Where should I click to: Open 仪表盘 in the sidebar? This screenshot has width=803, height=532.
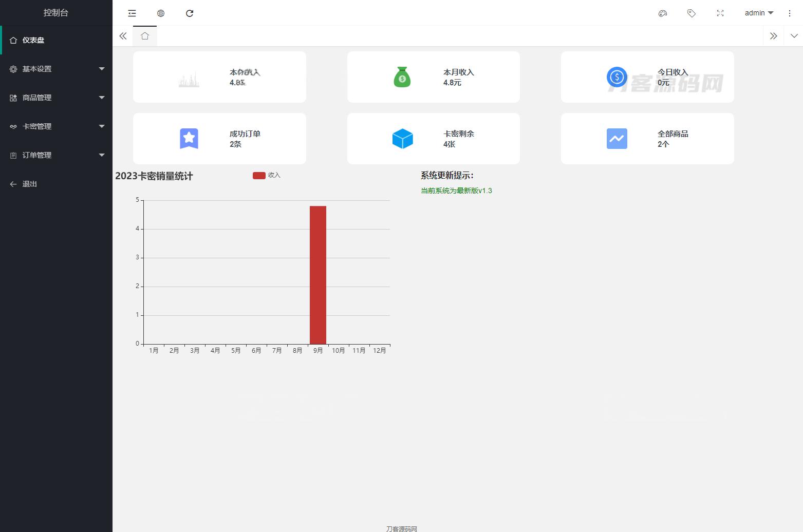56,40
